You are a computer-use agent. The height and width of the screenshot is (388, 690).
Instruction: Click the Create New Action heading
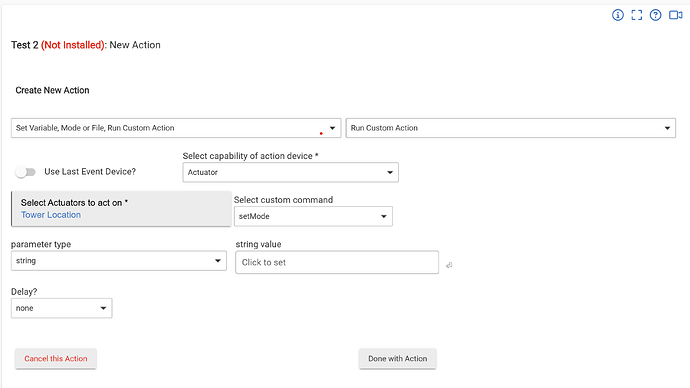(52, 90)
